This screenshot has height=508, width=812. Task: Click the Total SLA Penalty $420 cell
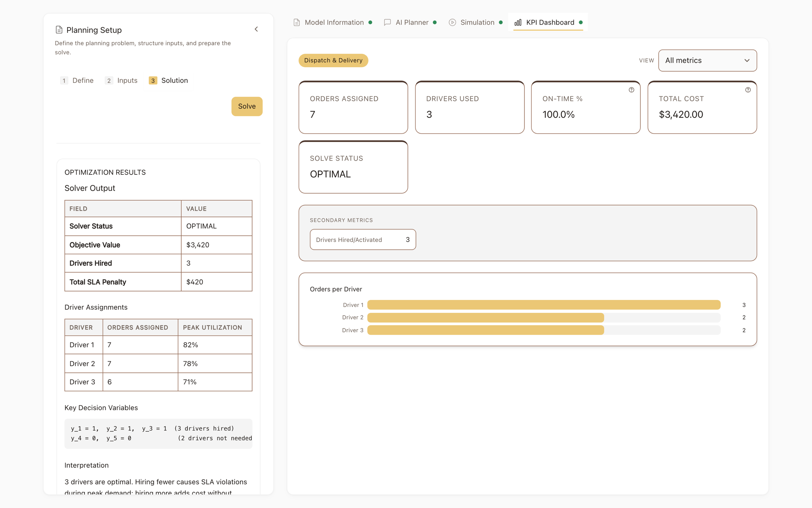[x=217, y=282]
